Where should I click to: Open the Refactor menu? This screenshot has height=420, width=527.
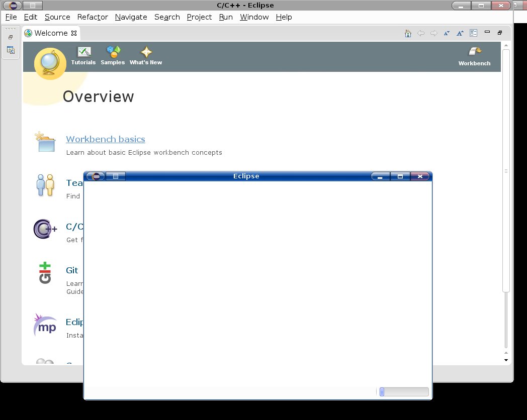93,17
